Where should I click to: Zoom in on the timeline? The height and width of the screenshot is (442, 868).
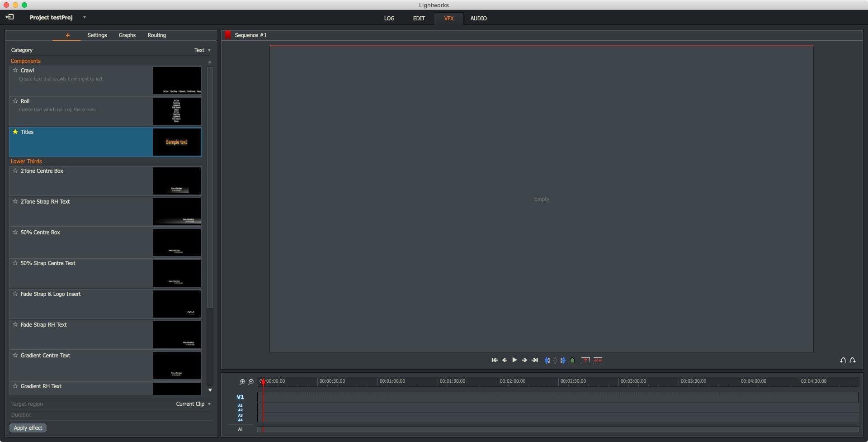coord(242,382)
